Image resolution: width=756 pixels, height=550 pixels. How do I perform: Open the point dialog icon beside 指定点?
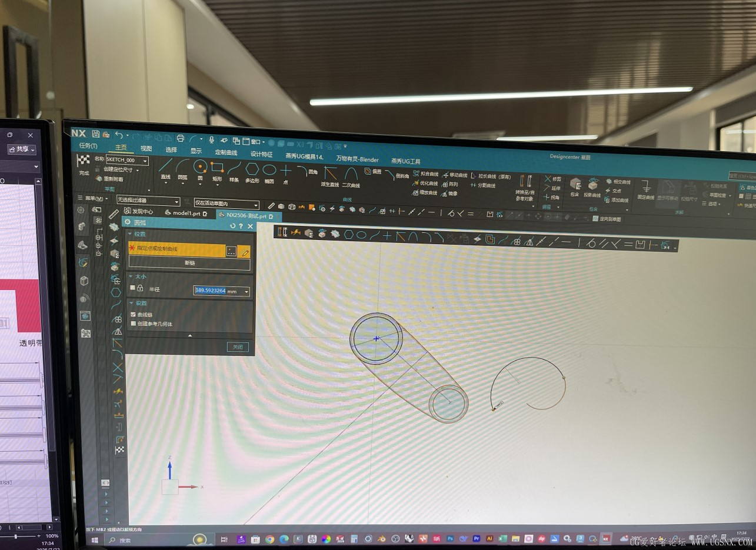coord(231,251)
